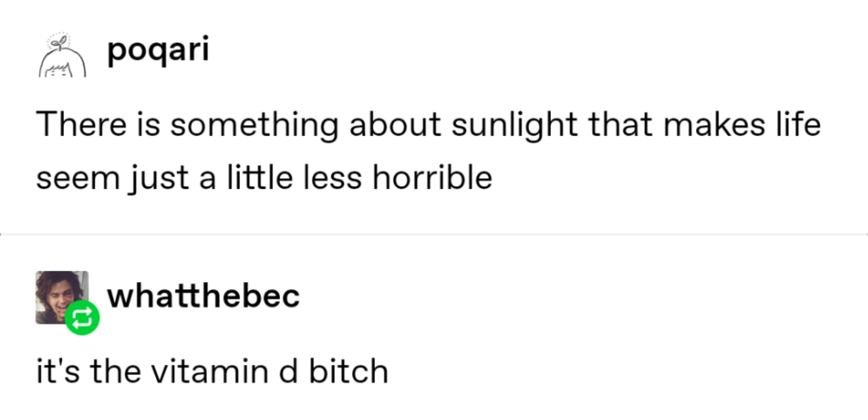Click the green reblog badge icon
868x420 pixels.
(82, 318)
